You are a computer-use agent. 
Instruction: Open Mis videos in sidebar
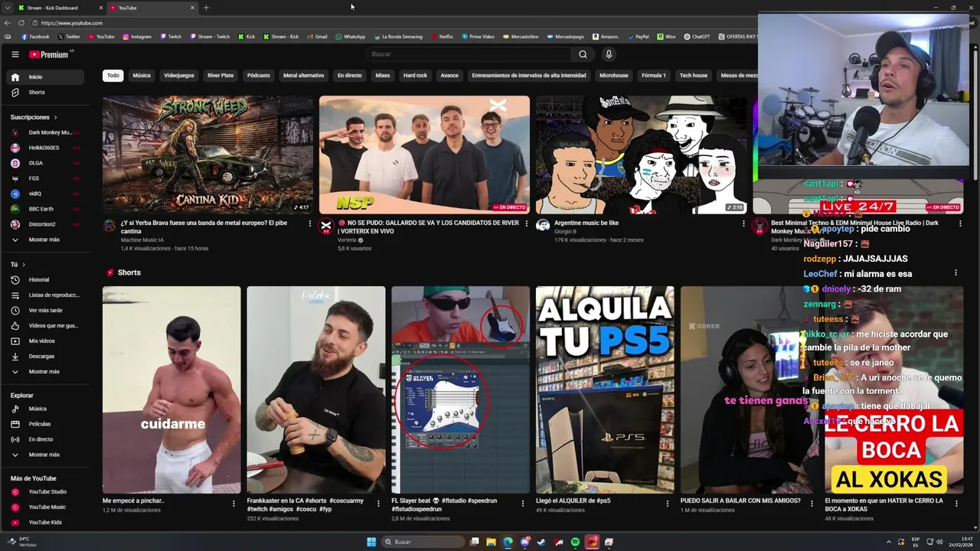click(46, 341)
